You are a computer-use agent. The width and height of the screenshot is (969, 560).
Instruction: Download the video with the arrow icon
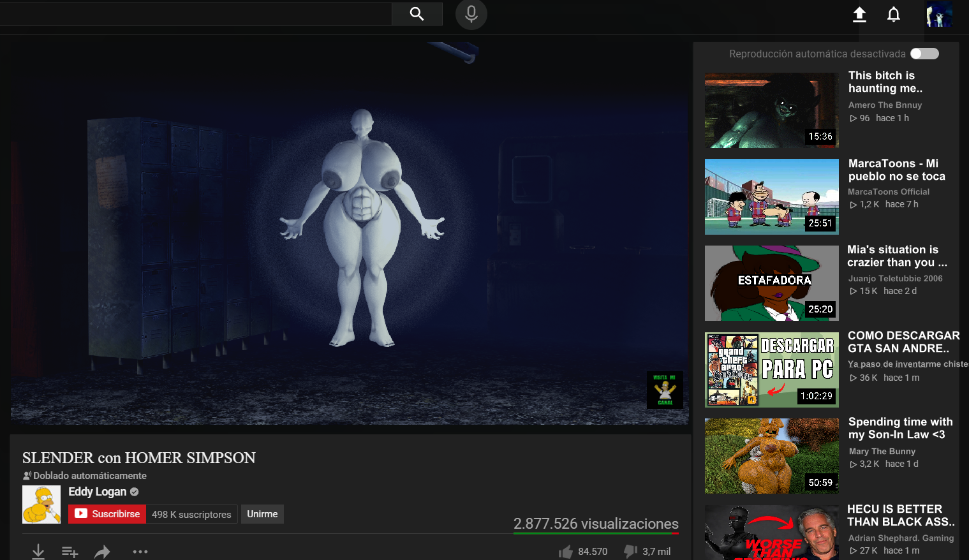point(38,552)
